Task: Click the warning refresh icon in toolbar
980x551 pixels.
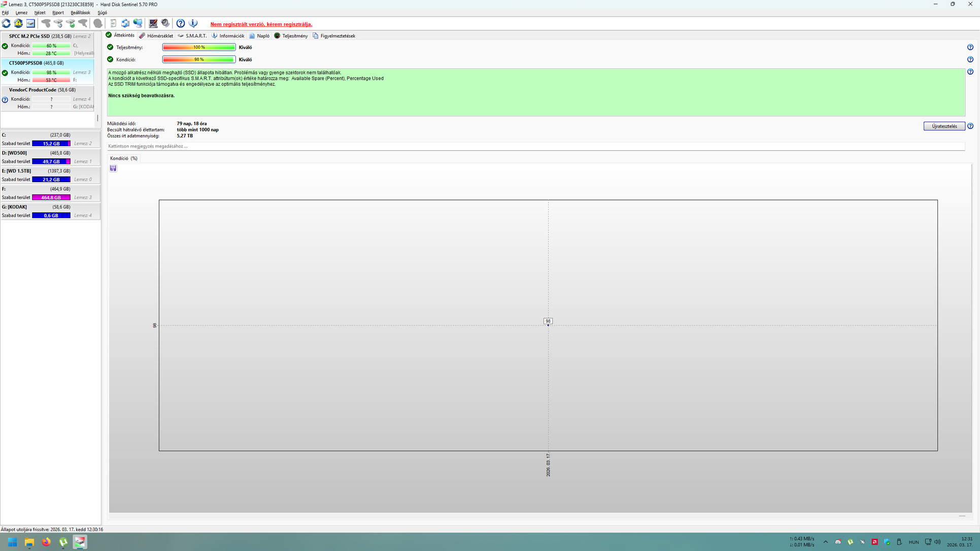Action: pyautogui.click(x=18, y=23)
